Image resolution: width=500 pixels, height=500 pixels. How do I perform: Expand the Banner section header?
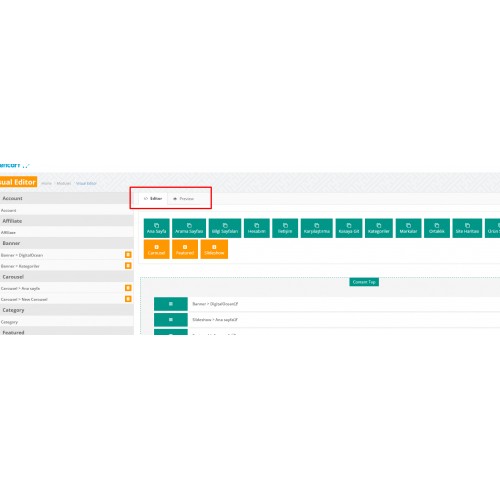pyautogui.click(x=67, y=243)
